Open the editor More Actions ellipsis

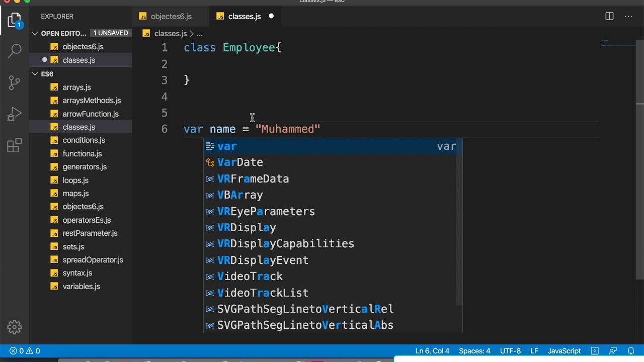pos(628,16)
